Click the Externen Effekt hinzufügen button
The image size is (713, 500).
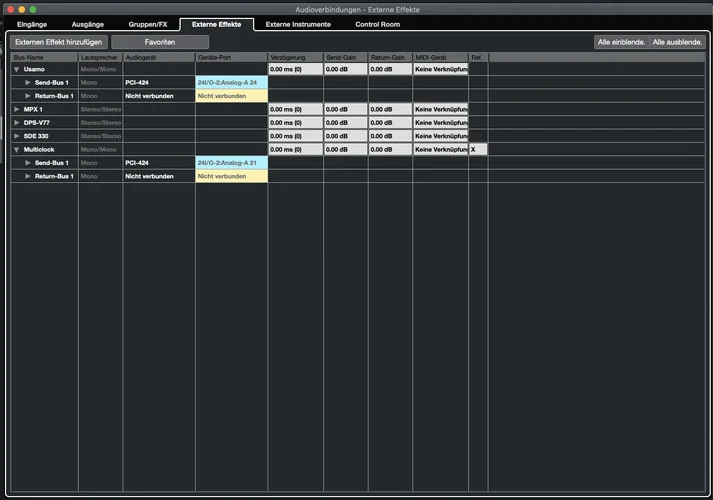(58, 42)
